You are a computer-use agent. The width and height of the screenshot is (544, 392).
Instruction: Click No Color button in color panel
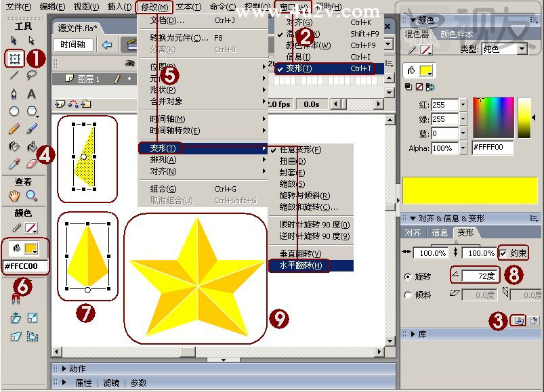[419, 87]
